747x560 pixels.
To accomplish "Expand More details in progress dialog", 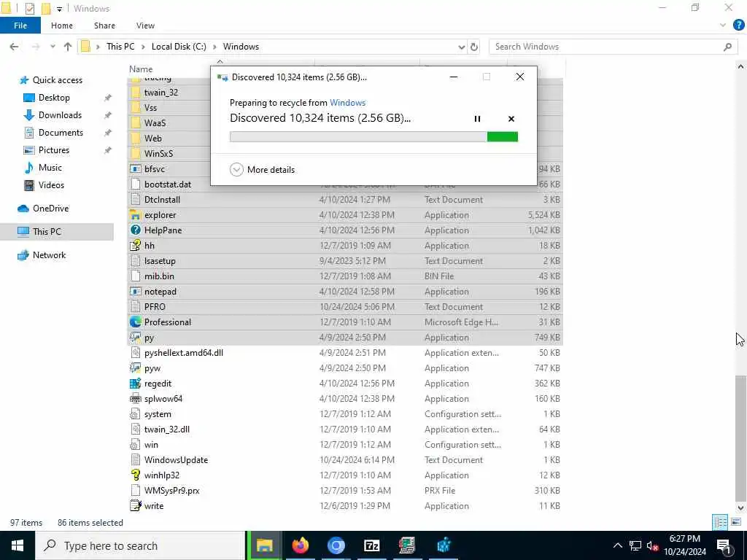I will click(262, 169).
